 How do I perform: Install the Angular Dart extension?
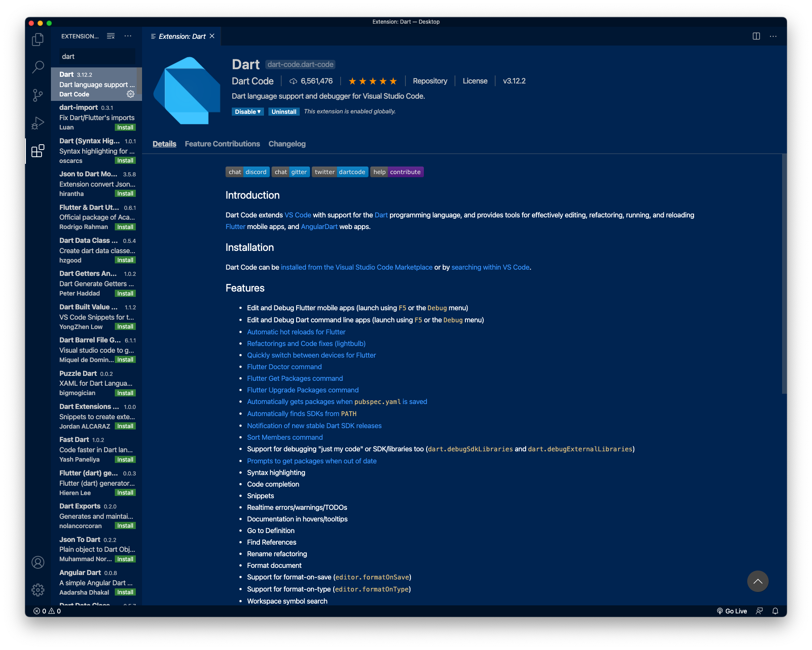tap(126, 592)
